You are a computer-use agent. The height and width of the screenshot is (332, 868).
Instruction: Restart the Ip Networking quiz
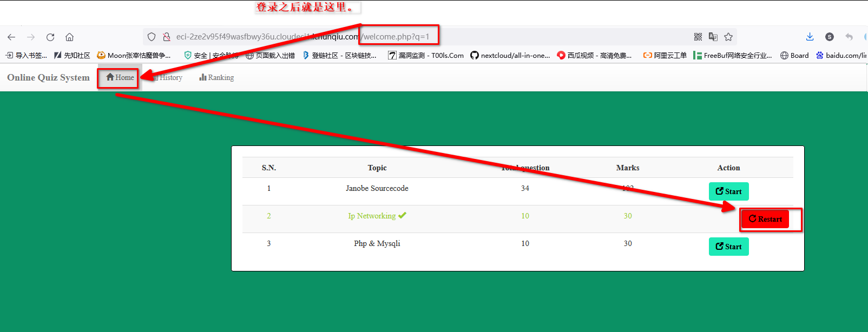(x=765, y=219)
